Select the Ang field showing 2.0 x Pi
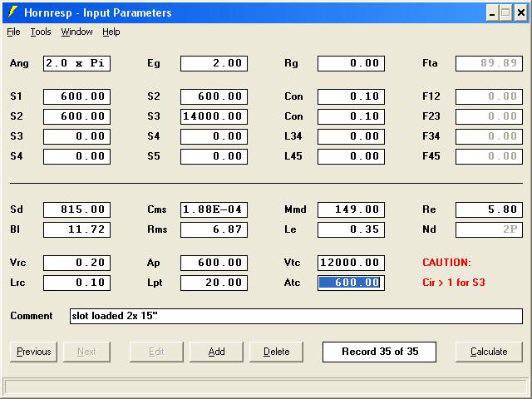Screen dimensions: 532x399 click(x=76, y=63)
